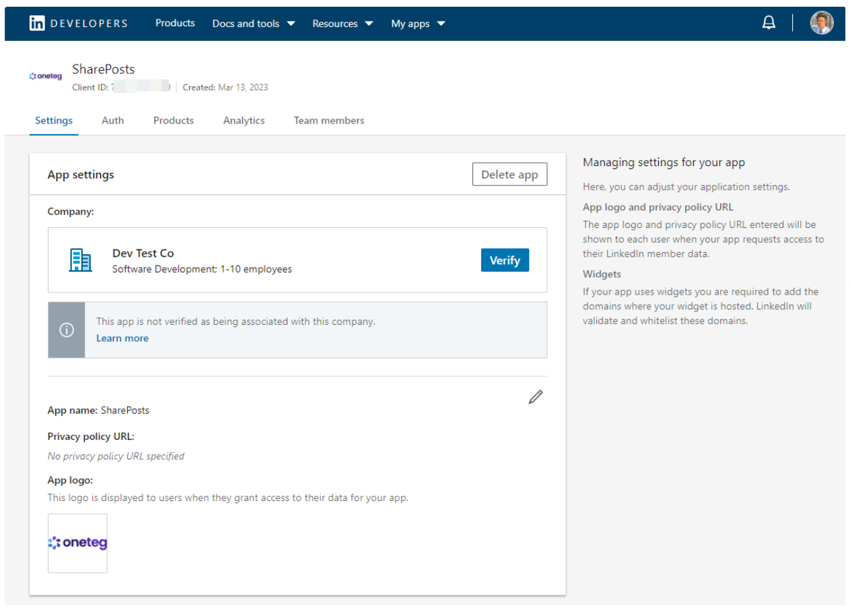Switch to the Auth tab
Image resolution: width=852 pixels, height=616 pixels.
pos(112,120)
